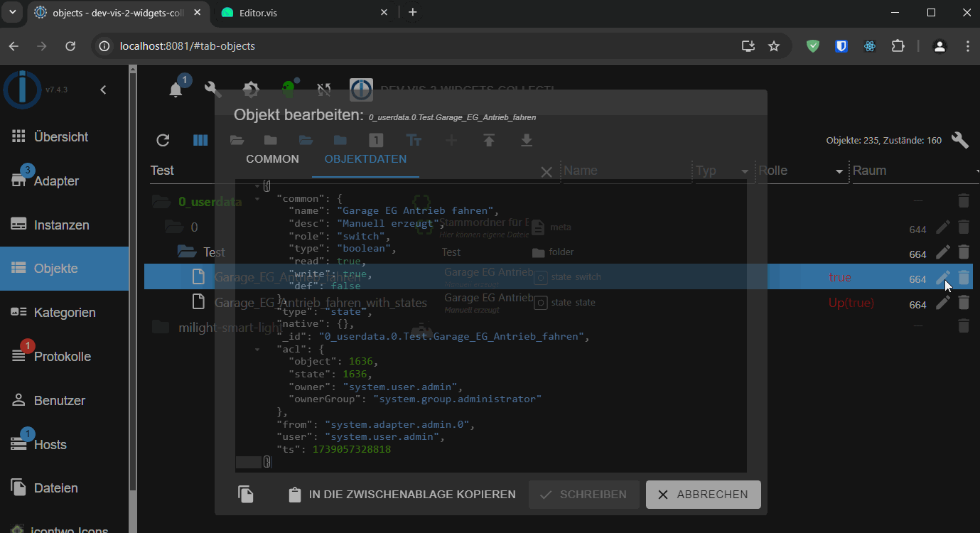Go back with the browser back arrow
The height and width of the screenshot is (533, 980).
click(14, 46)
